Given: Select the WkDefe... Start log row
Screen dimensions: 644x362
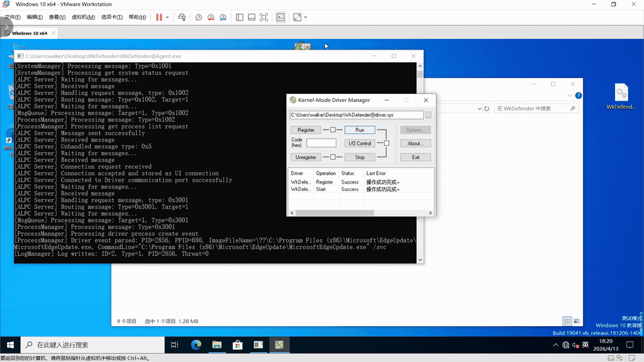Looking at the screenshot, I should [x=361, y=190].
